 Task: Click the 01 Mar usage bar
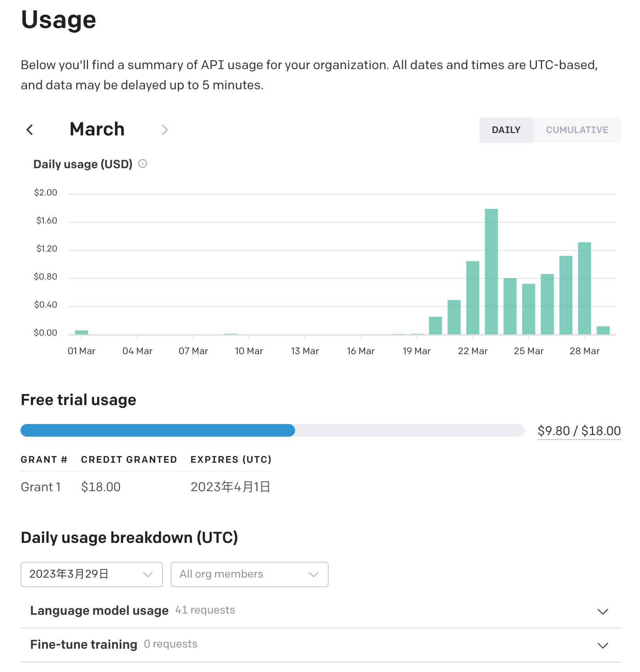(81, 332)
